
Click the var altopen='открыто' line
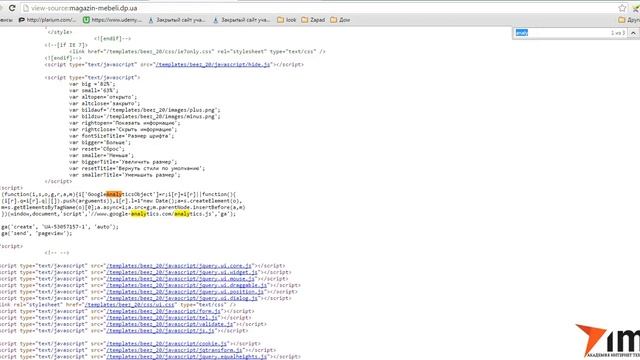(103, 97)
